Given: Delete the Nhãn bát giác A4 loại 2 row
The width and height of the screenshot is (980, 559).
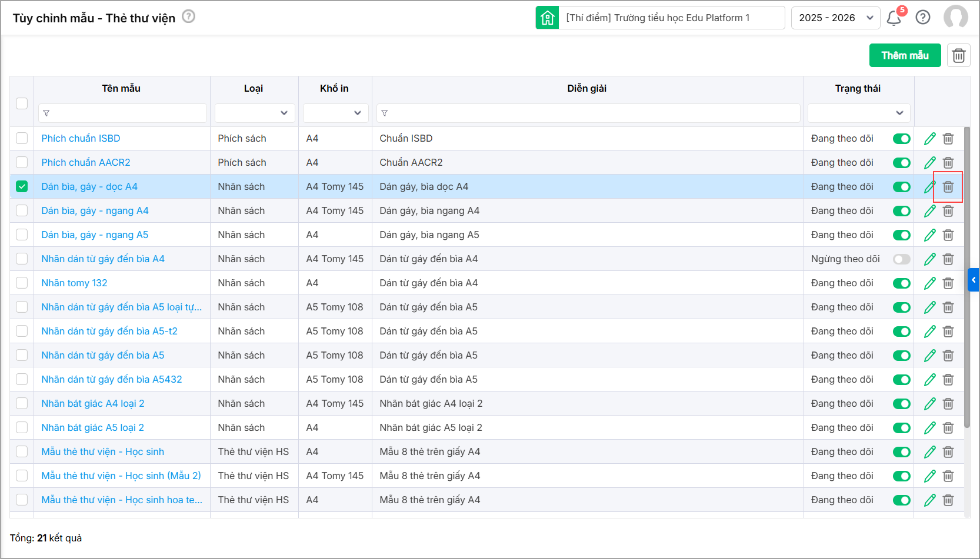Looking at the screenshot, I should (x=948, y=404).
